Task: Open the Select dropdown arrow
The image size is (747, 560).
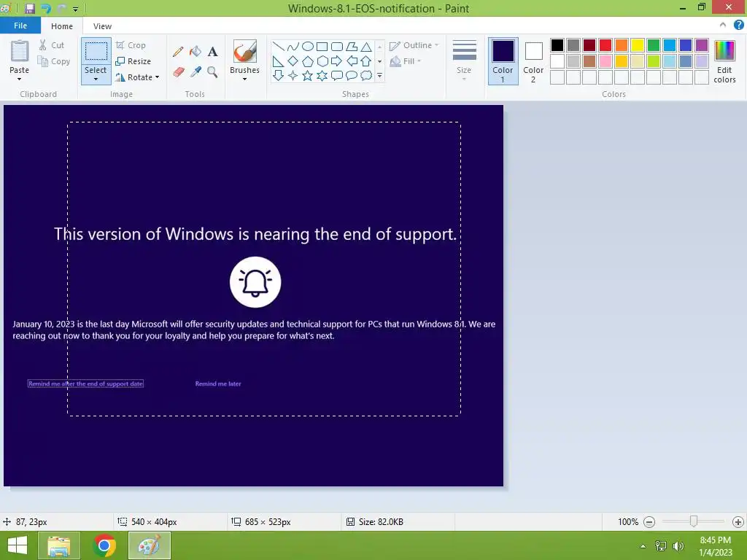Action: 96,79
